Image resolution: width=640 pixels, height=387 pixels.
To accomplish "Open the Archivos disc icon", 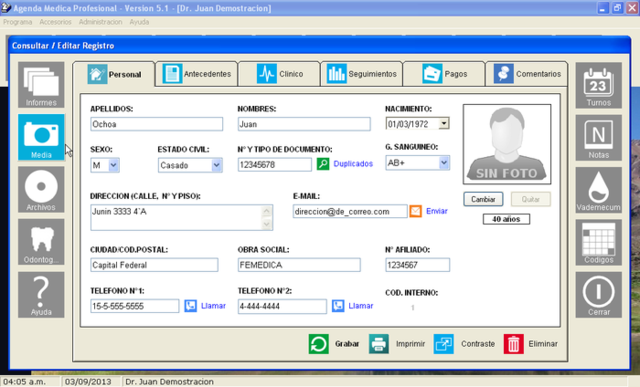I will [x=41, y=189].
